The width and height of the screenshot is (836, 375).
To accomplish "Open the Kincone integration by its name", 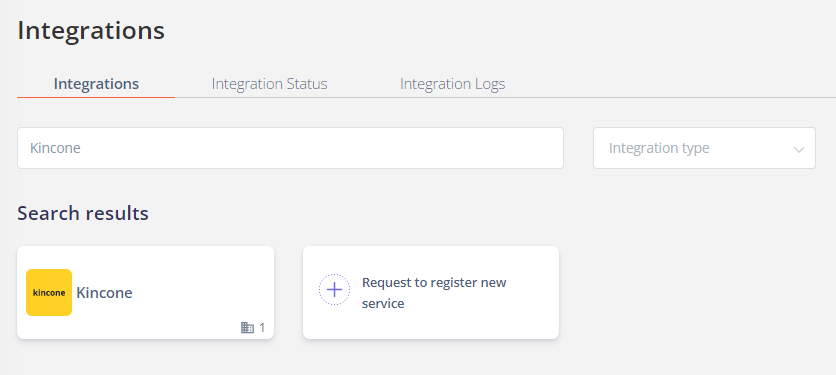I will [104, 292].
